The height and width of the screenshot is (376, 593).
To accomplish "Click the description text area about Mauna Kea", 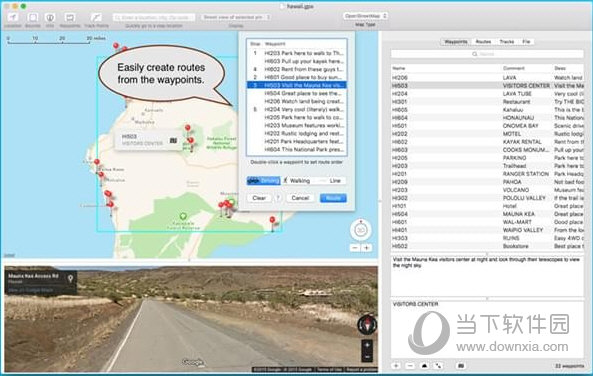I will coord(487,276).
